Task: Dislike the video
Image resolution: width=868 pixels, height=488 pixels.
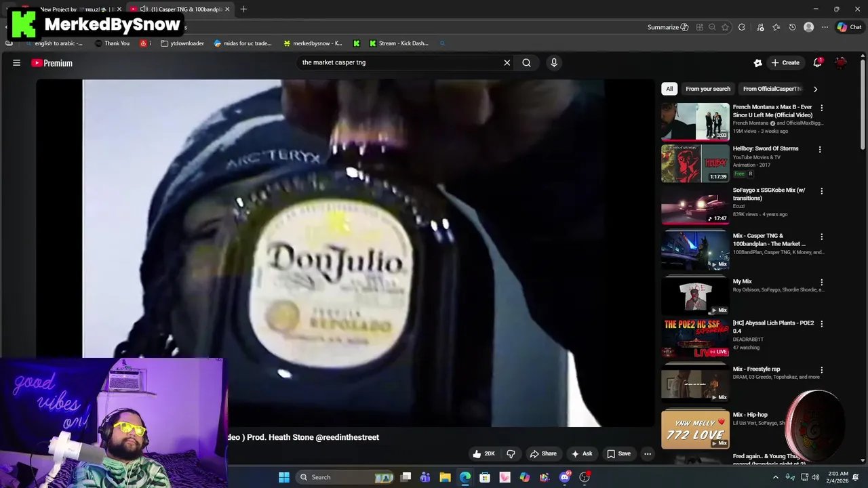Action: point(511,453)
